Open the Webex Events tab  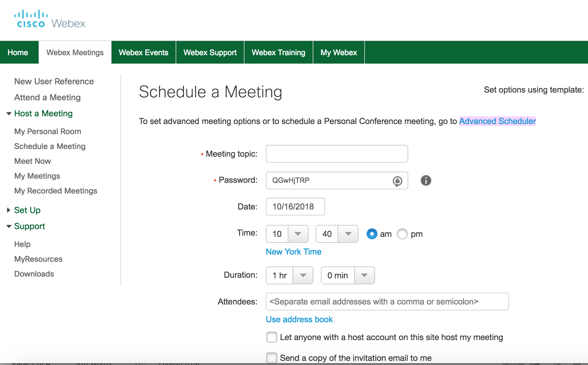144,52
